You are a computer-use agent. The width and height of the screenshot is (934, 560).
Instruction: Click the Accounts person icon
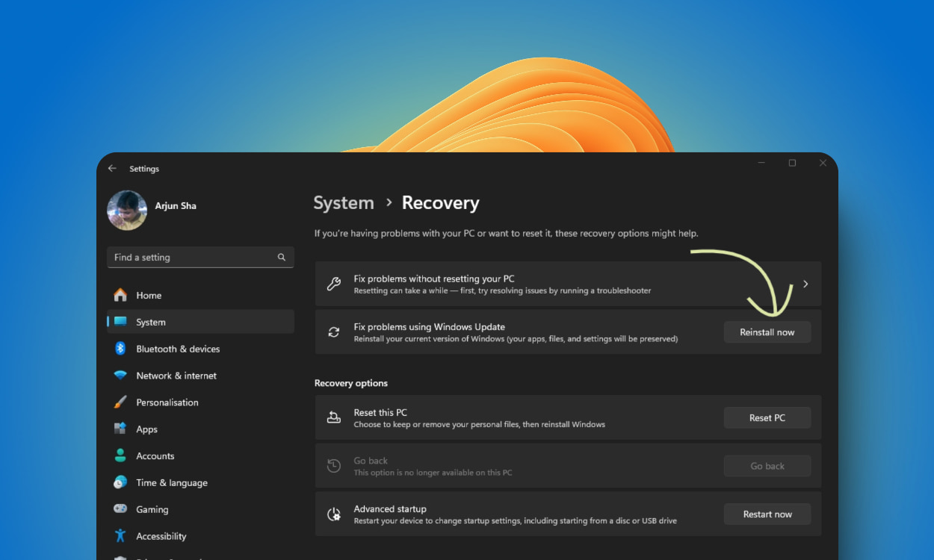[120, 455]
